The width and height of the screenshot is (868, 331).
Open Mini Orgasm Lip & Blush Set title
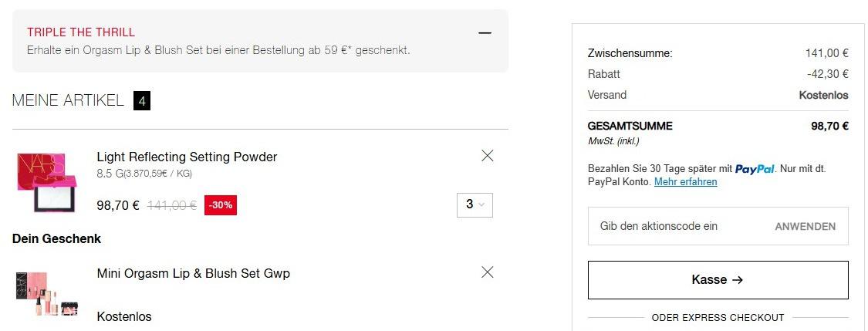tap(193, 273)
